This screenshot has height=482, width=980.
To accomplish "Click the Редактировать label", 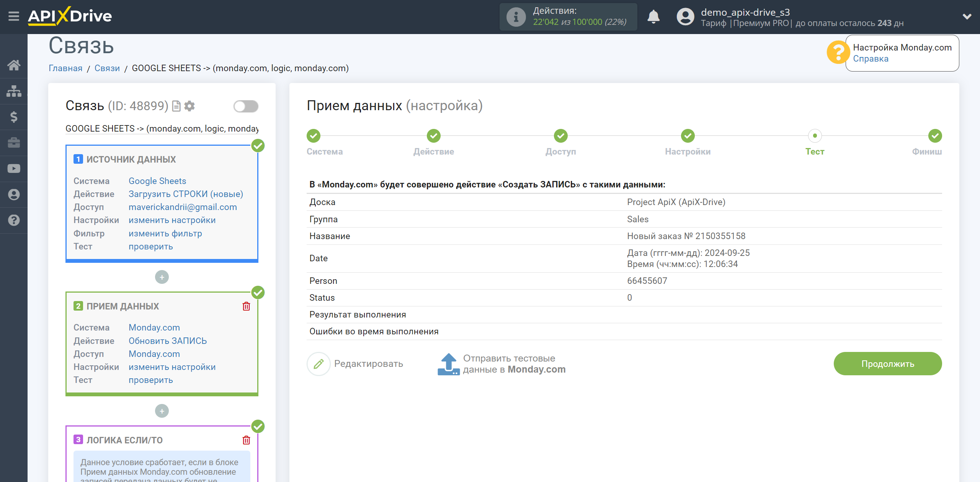I will click(x=368, y=364).
